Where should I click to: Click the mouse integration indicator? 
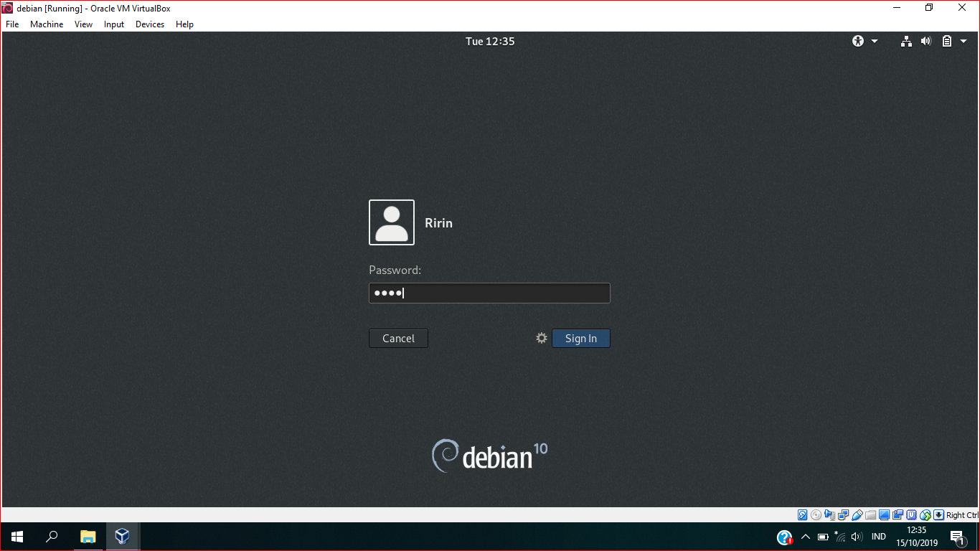(x=925, y=514)
